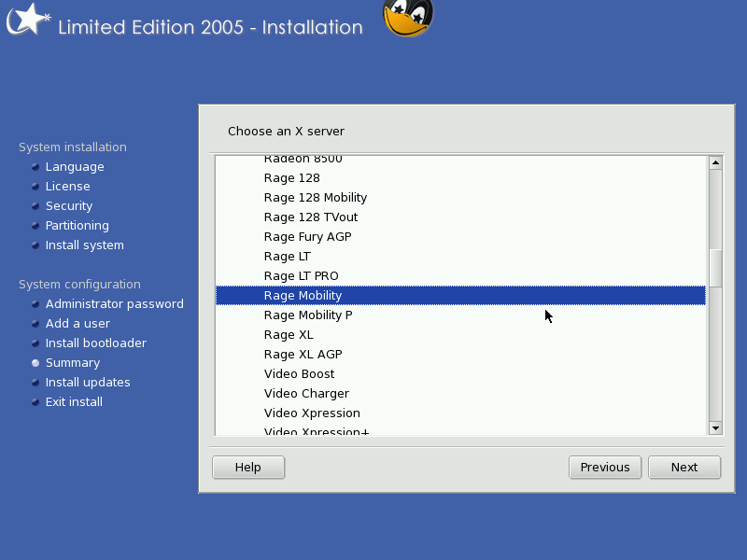The image size is (747, 560).
Task: Click the Exit install step bullet
Action: pyautogui.click(x=35, y=402)
